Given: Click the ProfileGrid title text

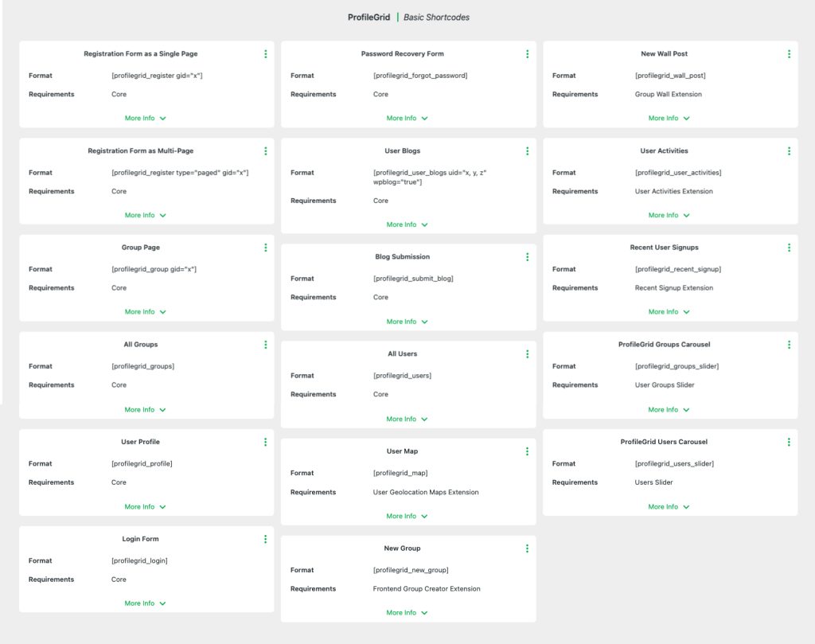Looking at the screenshot, I should (x=369, y=16).
